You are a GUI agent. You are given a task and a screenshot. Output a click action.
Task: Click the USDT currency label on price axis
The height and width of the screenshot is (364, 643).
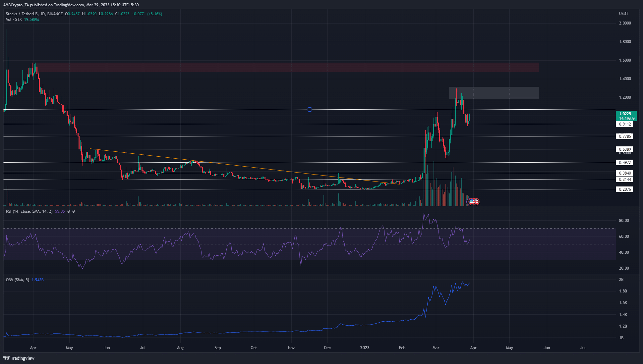coord(623,14)
